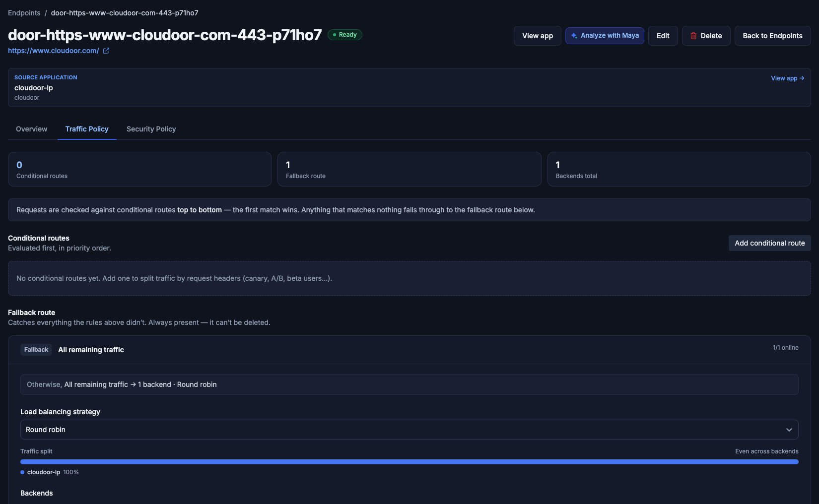Click the Conditional routes count card
This screenshot has height=504, width=819.
click(x=139, y=169)
